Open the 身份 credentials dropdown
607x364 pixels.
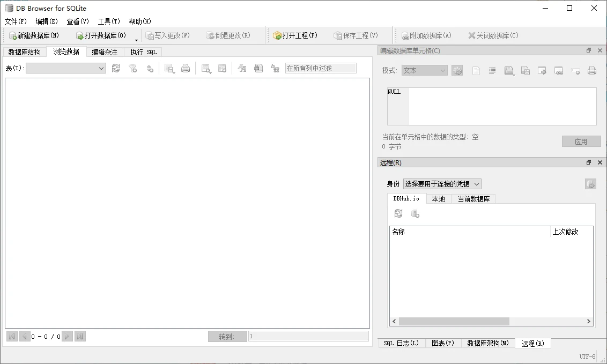tap(442, 184)
